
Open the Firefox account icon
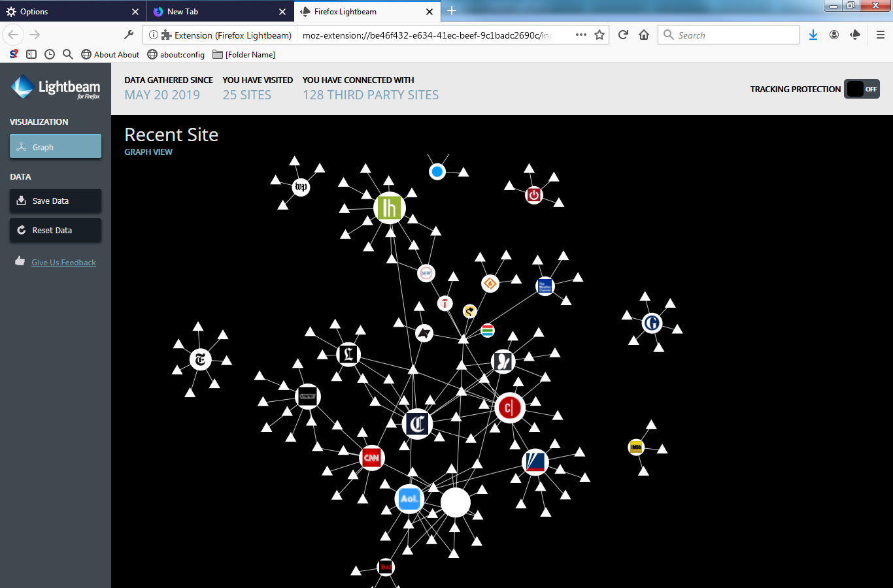point(834,35)
